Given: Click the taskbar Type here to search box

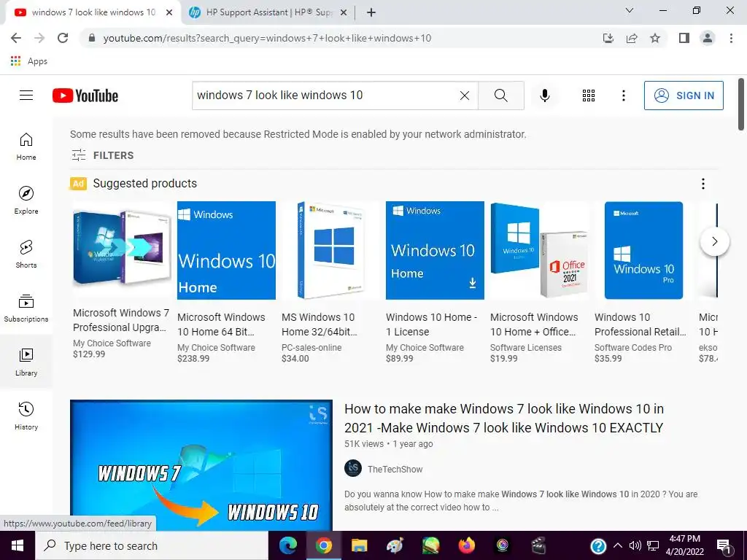Looking at the screenshot, I should [152, 545].
